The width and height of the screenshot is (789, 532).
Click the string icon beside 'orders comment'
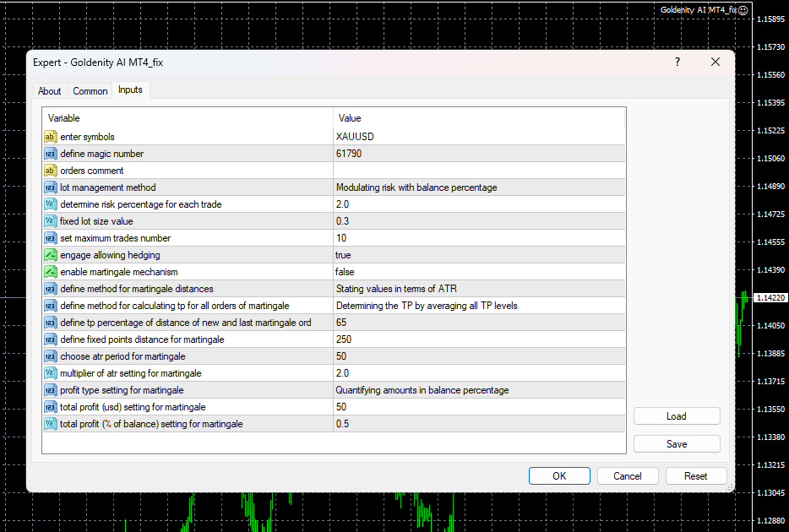(51, 171)
